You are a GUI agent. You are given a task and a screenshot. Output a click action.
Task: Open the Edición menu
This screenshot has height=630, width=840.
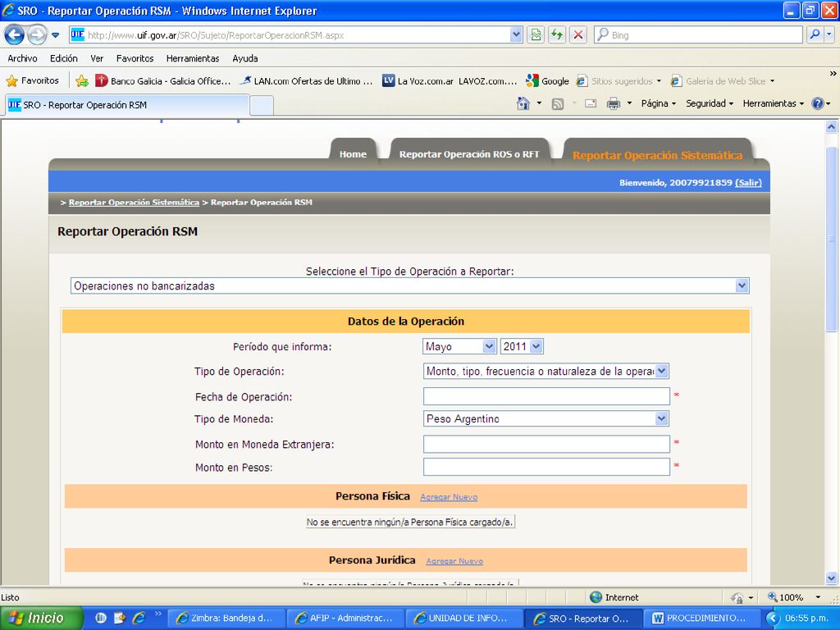[64, 58]
